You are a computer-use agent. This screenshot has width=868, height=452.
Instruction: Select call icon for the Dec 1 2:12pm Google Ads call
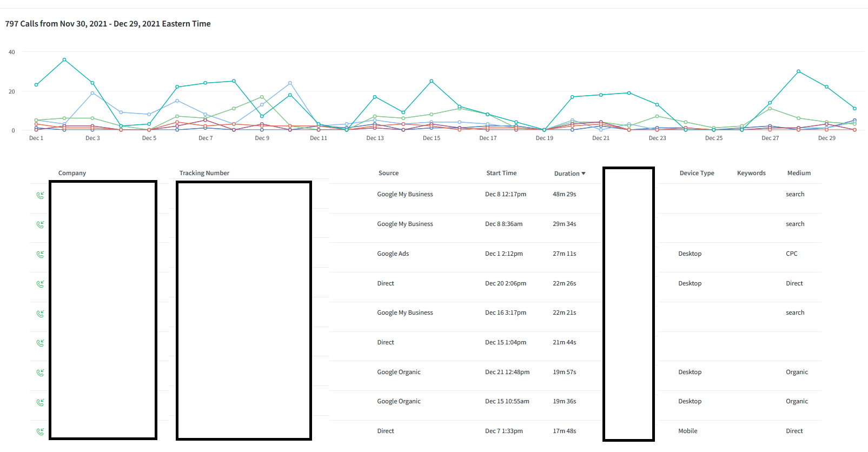pyautogui.click(x=40, y=254)
